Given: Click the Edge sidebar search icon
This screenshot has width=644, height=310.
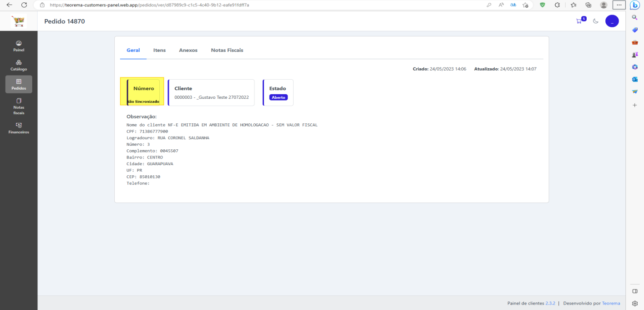Looking at the screenshot, I should pos(635,17).
